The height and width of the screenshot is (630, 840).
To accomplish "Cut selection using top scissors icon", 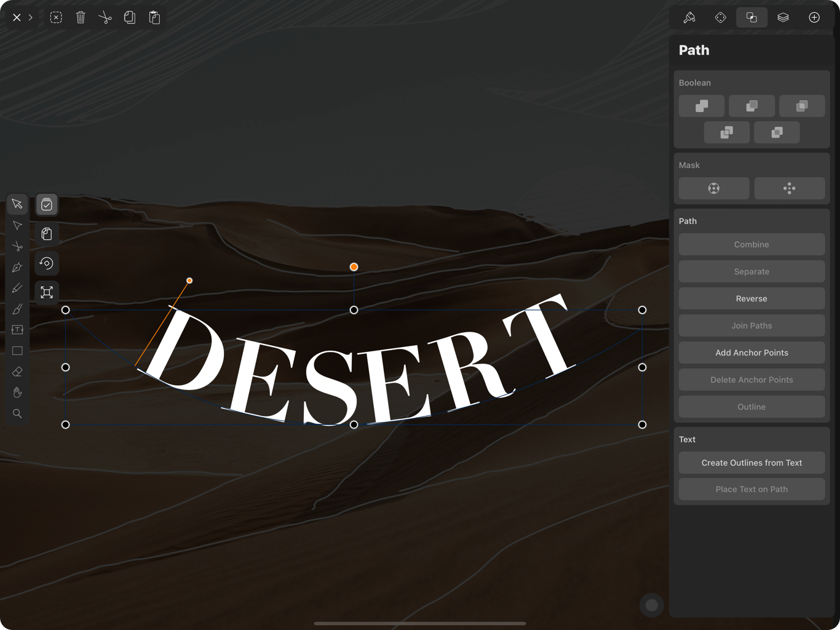I will [105, 17].
